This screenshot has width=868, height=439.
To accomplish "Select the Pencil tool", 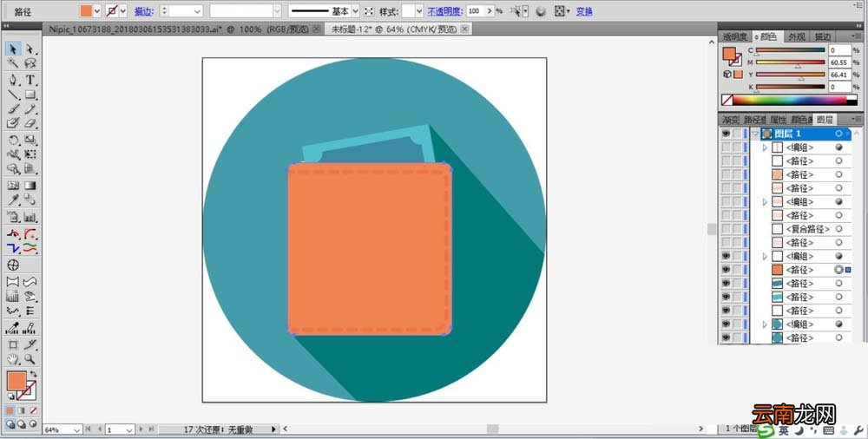I will point(30,109).
